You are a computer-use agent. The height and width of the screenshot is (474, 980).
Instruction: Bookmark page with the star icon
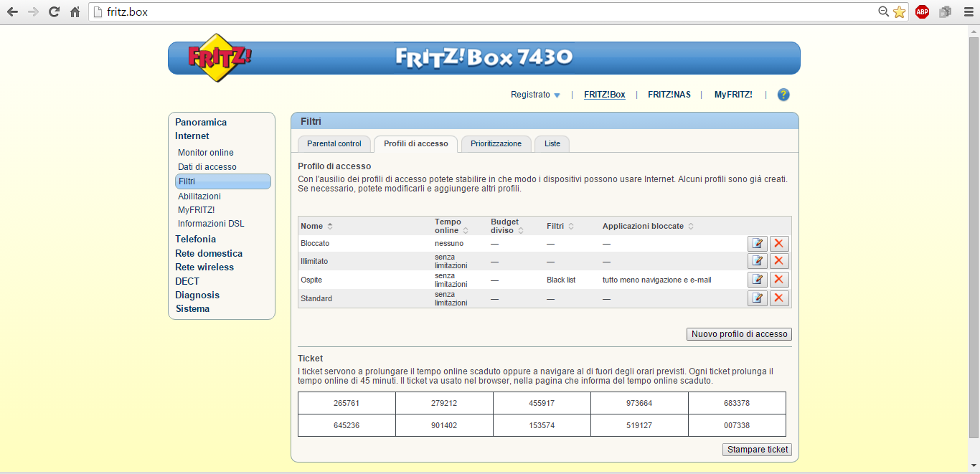pyautogui.click(x=899, y=11)
